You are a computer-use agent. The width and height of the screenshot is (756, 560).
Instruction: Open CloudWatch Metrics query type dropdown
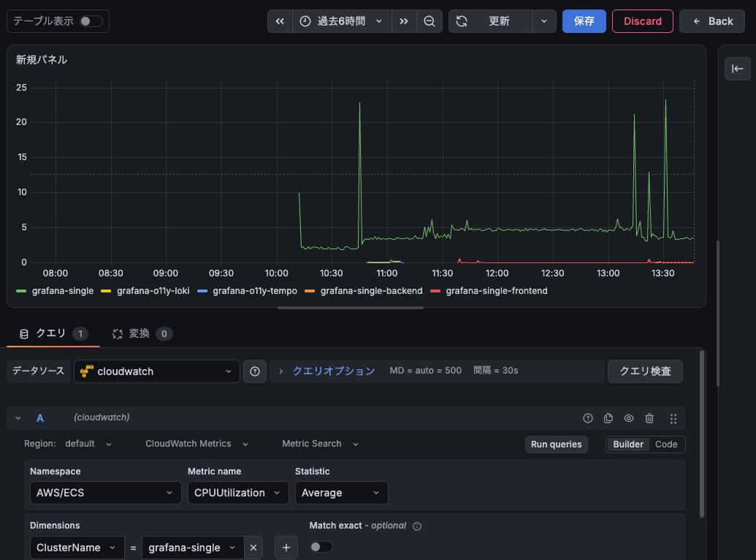click(196, 444)
